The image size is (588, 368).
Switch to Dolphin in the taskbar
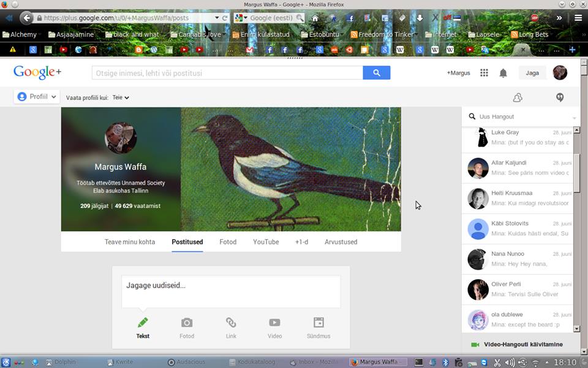pos(61,362)
